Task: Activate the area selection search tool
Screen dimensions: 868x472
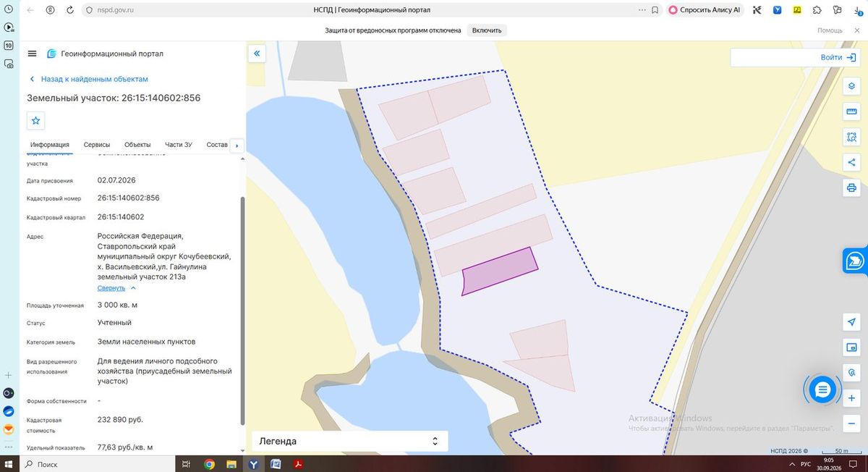Action: pyautogui.click(x=851, y=137)
